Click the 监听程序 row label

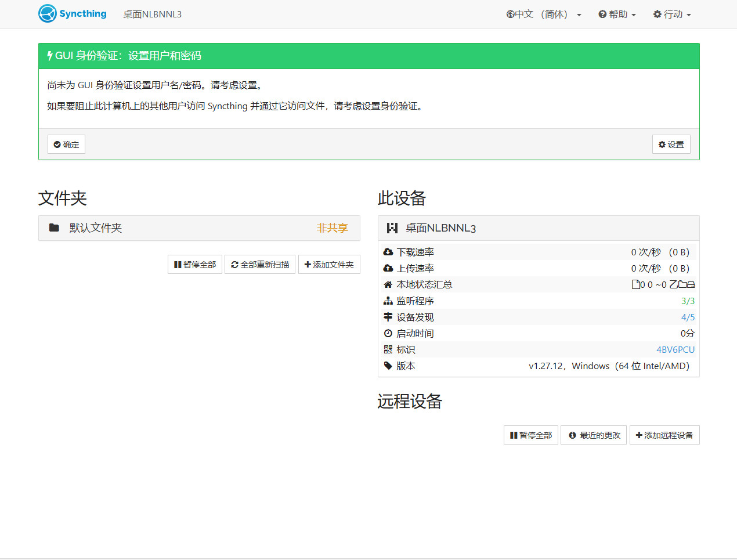coord(415,301)
